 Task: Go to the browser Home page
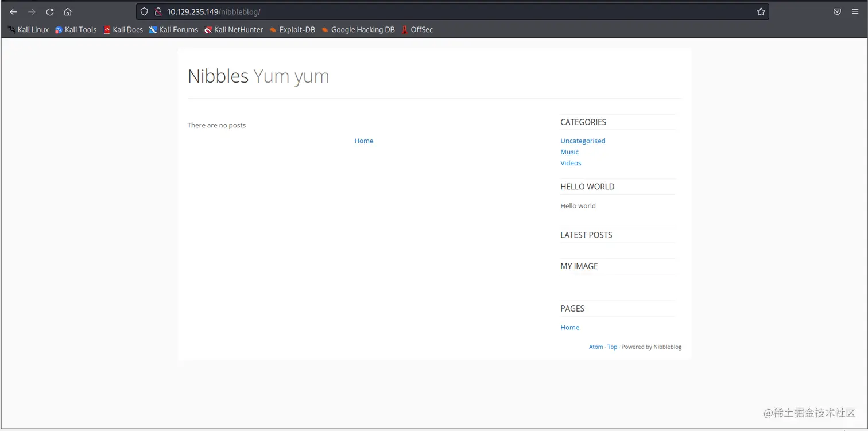68,11
